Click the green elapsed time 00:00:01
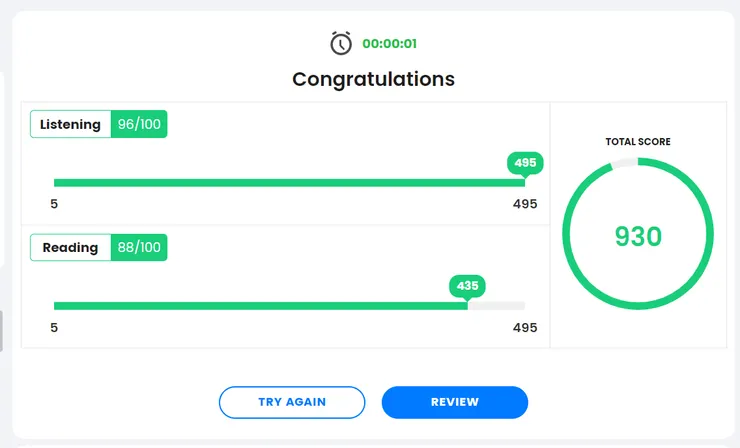The image size is (740, 448). click(389, 44)
